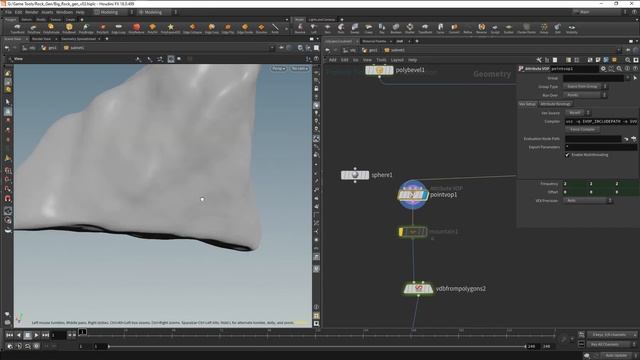Select the Reverse shelf tool

pyautogui.click(x=481, y=28)
